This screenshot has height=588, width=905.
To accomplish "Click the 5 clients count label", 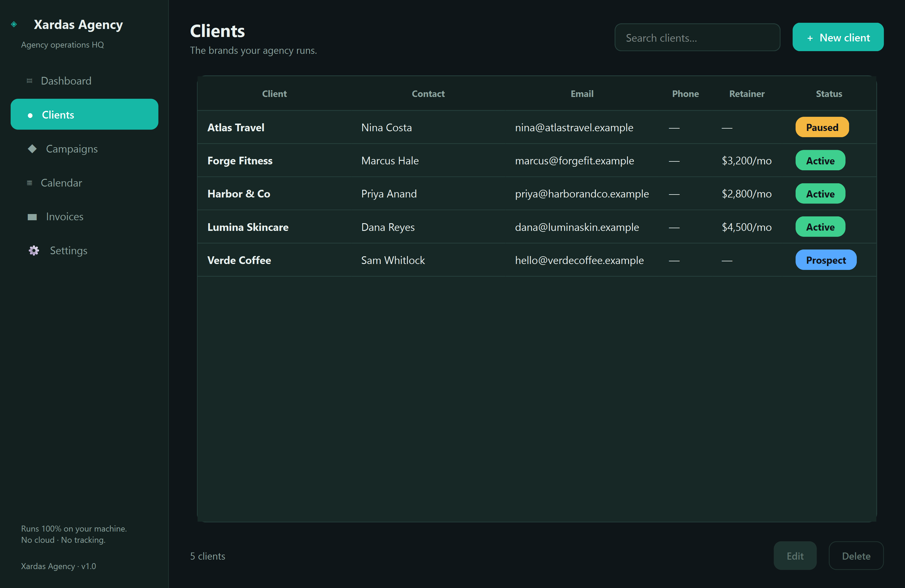I will 208,556.
